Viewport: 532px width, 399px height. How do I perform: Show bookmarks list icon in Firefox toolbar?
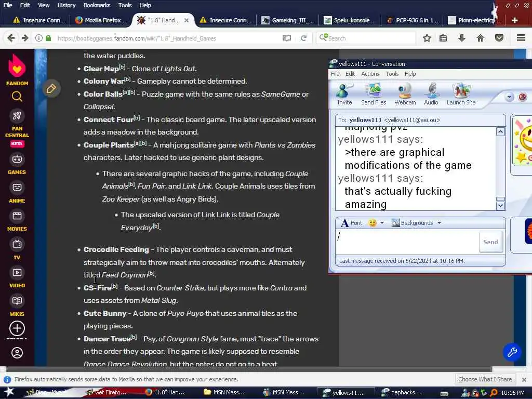[x=443, y=38]
